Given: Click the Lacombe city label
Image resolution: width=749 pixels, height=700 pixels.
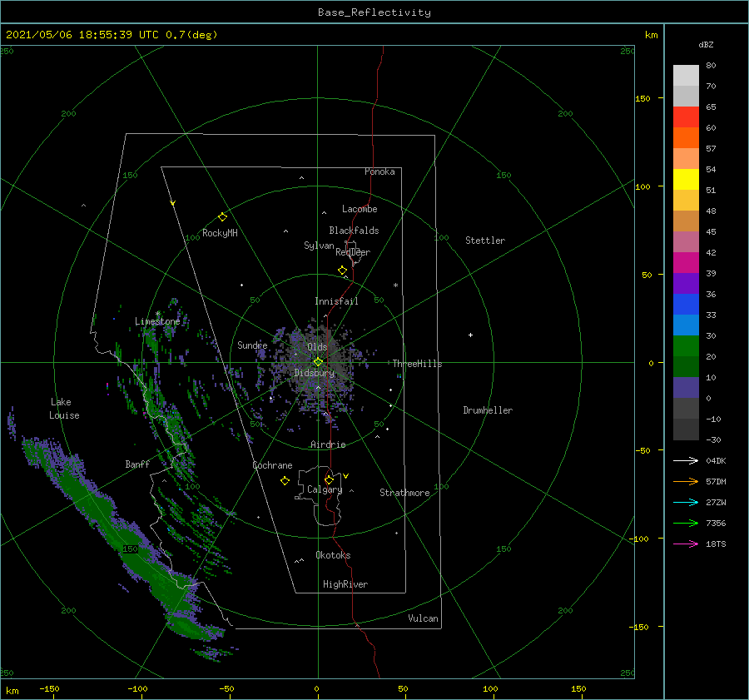Looking at the screenshot, I should (x=360, y=209).
